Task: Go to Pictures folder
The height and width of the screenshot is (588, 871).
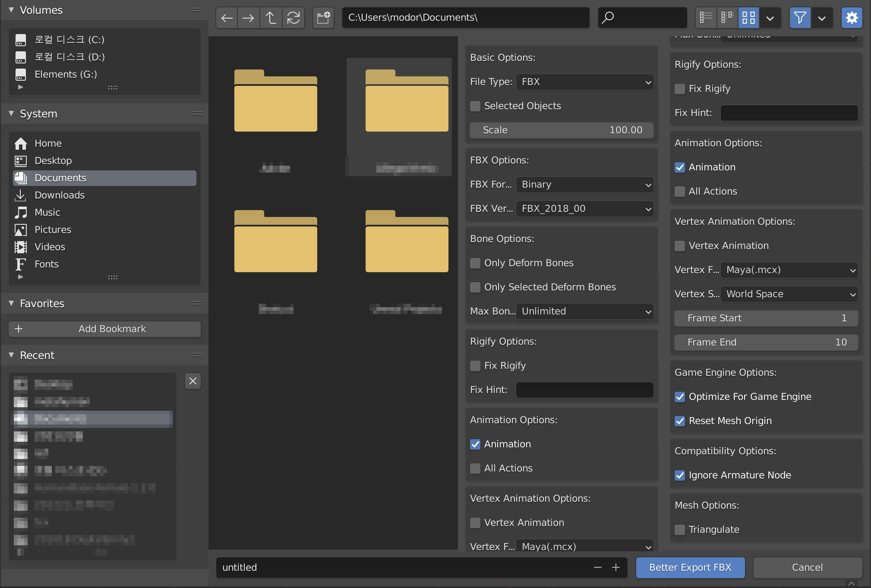Action: (104, 230)
